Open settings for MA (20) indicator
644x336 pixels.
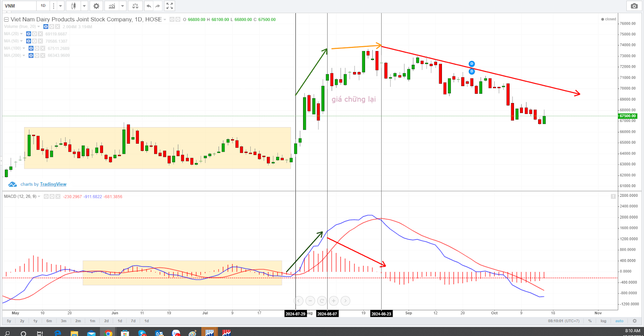tap(35, 34)
